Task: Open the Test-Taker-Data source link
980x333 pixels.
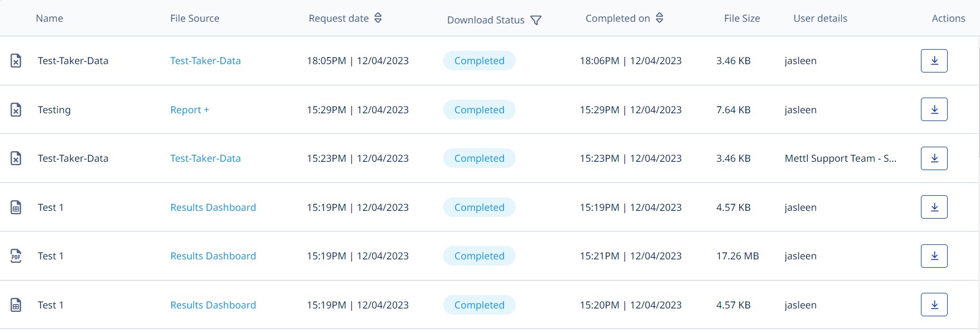Action: (205, 61)
